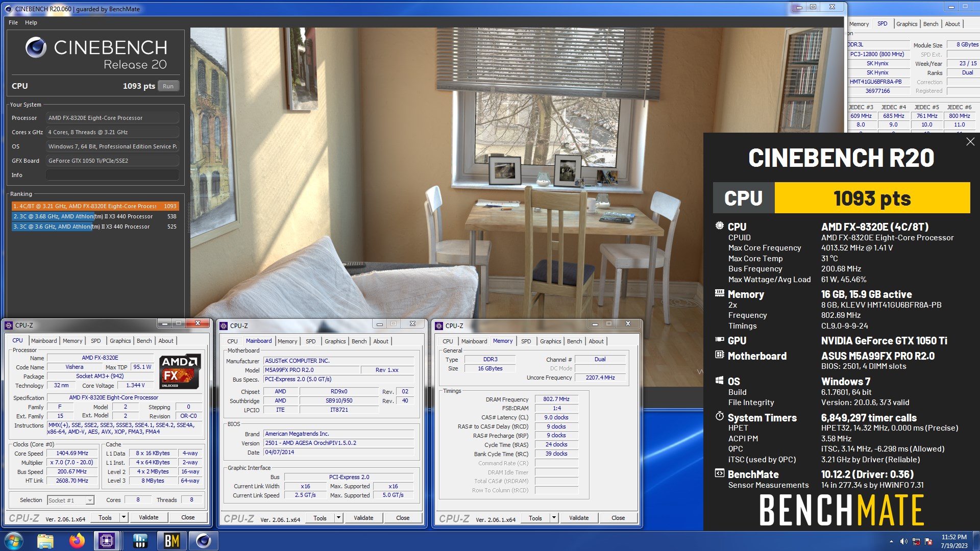The height and width of the screenshot is (551, 980).
Task: Click the GPU card icon in BenchMate panel
Action: click(720, 339)
